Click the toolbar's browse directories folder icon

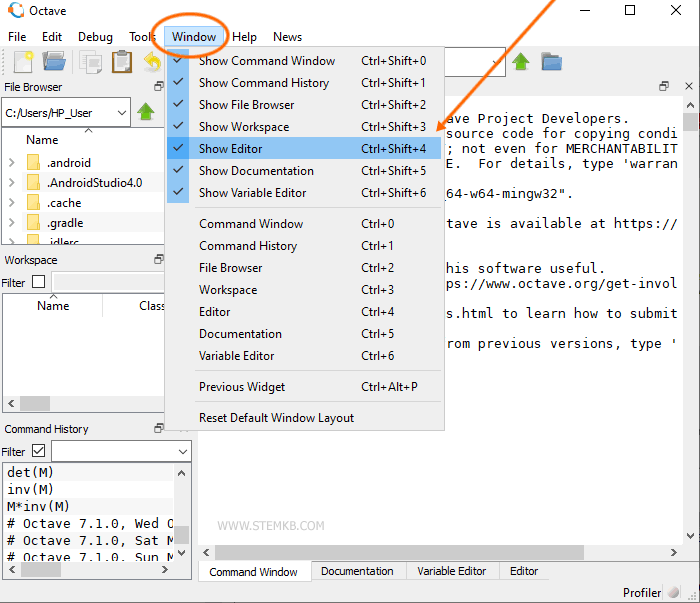click(551, 62)
